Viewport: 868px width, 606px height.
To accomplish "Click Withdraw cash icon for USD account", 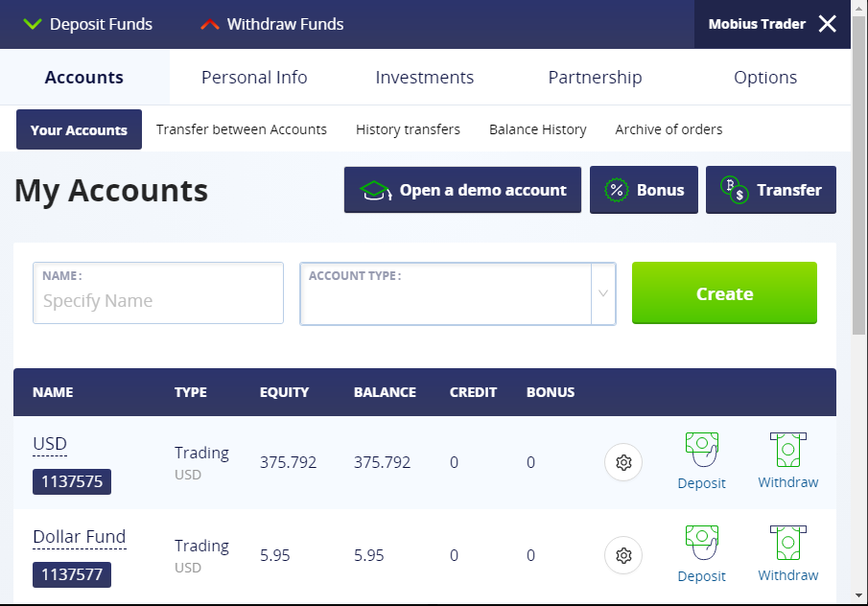I will [x=788, y=450].
